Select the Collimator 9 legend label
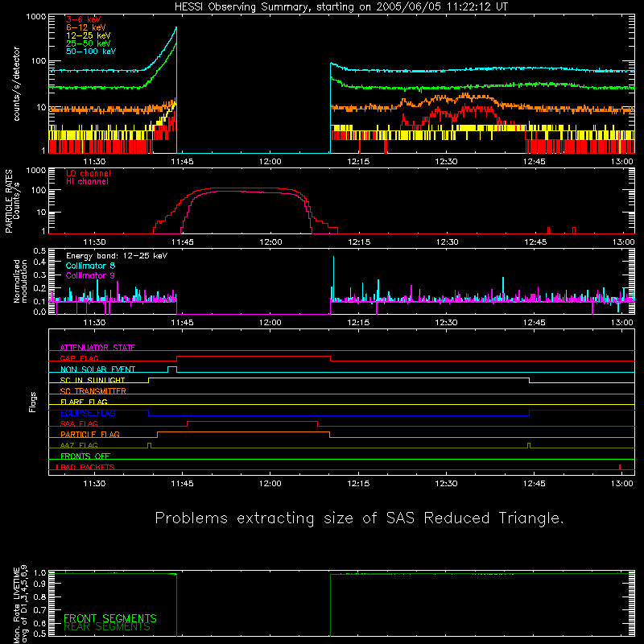Image resolution: width=644 pixels, height=644 pixels. [90, 275]
